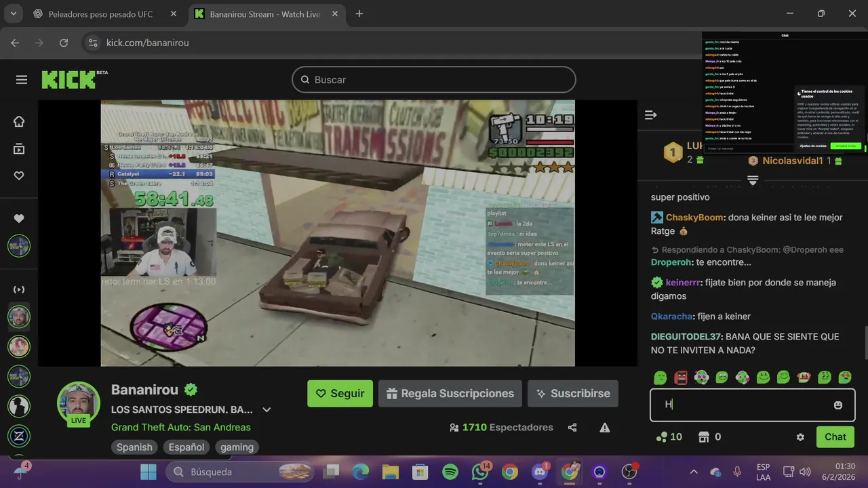Open Grand Theft Auto: San Andreas category
This screenshot has height=488, width=868.
(181, 428)
